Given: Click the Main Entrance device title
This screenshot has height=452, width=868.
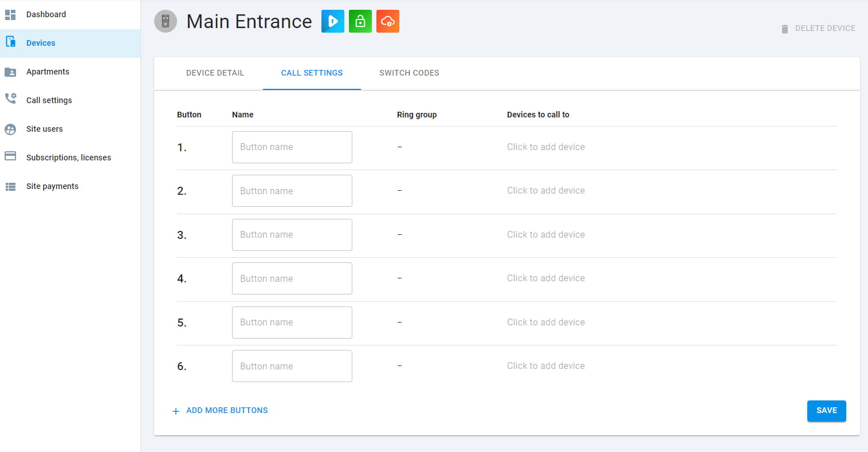Looking at the screenshot, I should coord(249,21).
